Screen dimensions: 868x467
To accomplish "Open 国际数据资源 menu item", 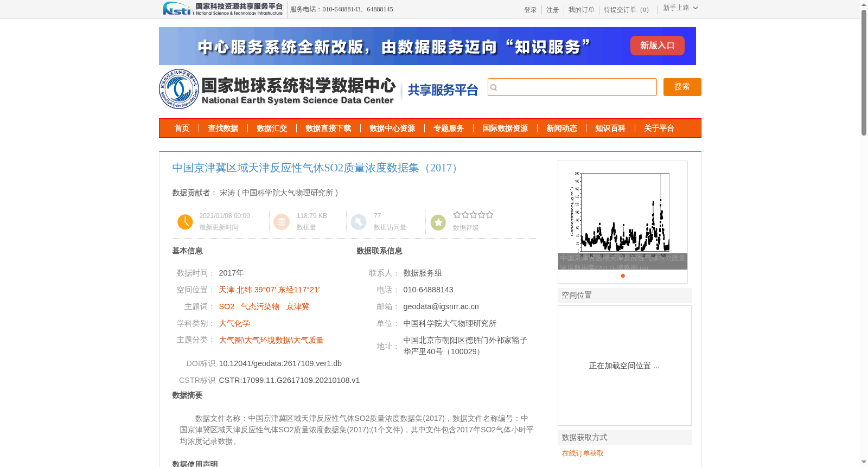I will point(505,129).
